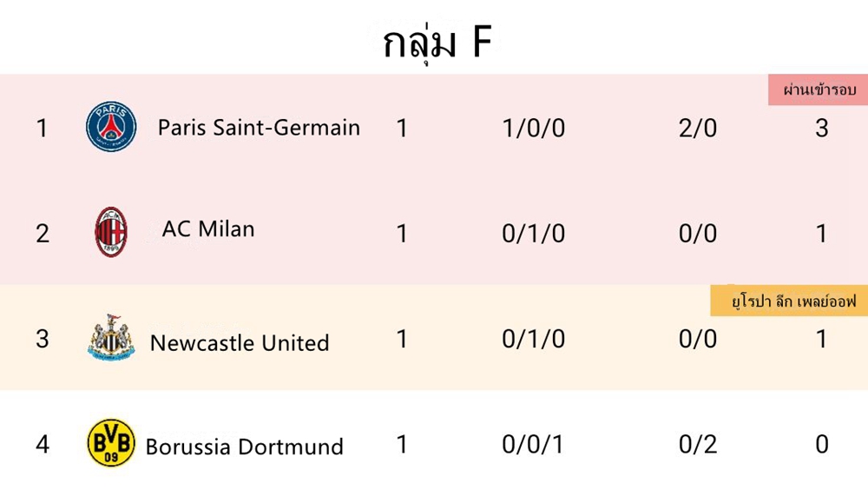This screenshot has height=490, width=868.
Task: Click PSG's points total of 3
Action: pos(822,128)
